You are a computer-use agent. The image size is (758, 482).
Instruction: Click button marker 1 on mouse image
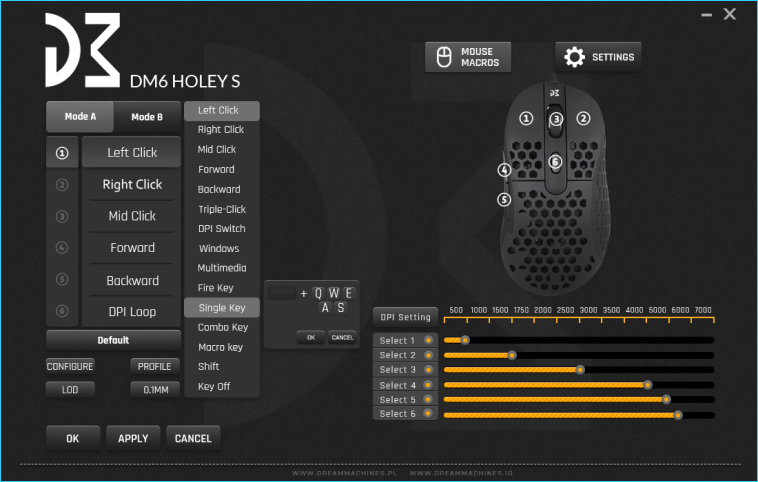526,118
